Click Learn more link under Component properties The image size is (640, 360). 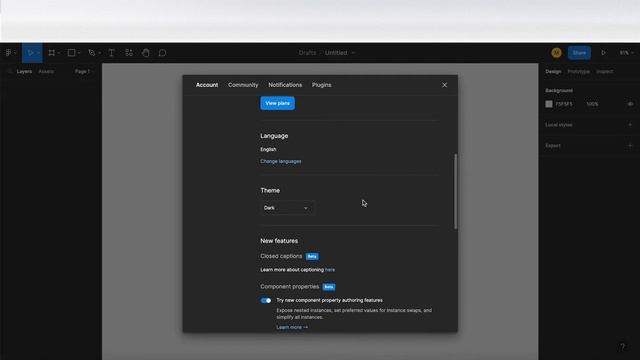pyautogui.click(x=292, y=327)
